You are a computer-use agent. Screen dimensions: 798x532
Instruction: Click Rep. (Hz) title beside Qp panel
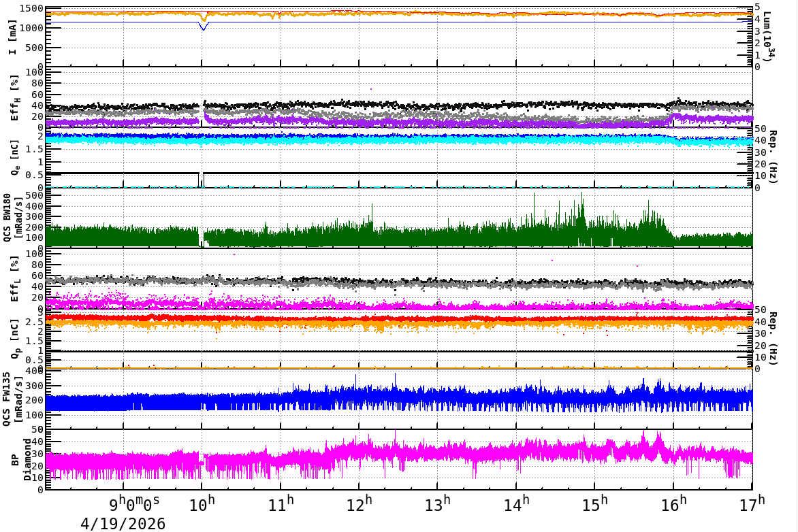point(772,338)
